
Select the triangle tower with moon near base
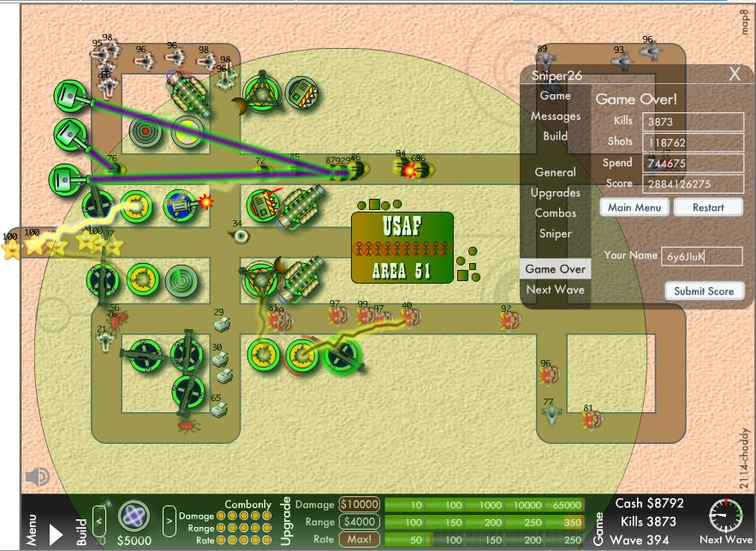click(x=260, y=278)
